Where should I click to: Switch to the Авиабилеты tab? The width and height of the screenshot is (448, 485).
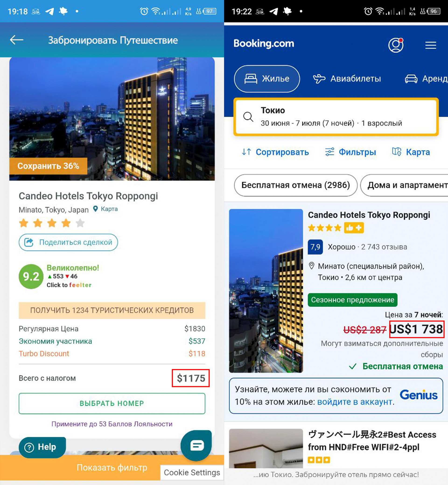point(347,79)
